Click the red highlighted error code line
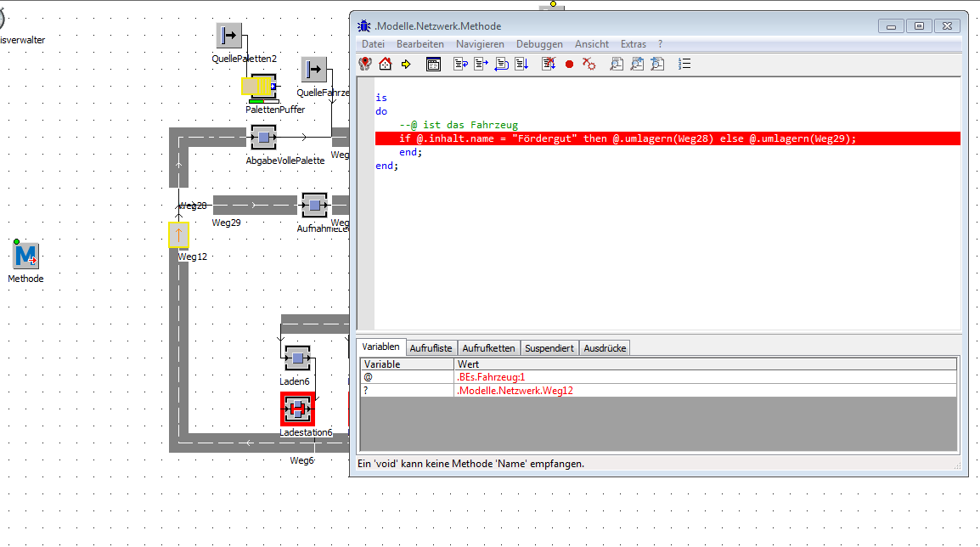 tap(667, 138)
